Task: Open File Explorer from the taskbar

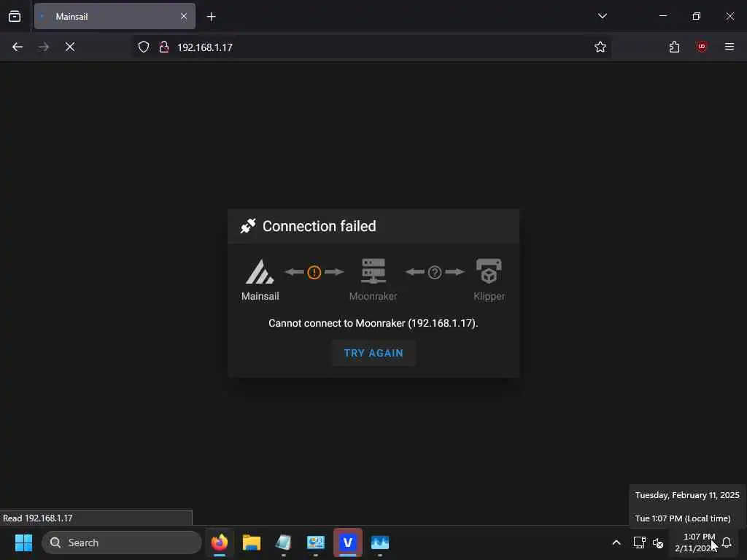Action: (252, 542)
